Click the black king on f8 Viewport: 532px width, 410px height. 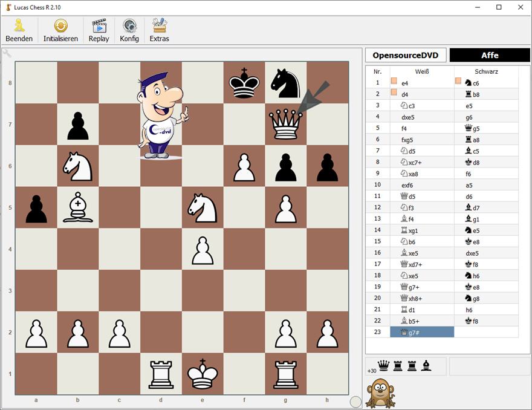[x=244, y=83]
